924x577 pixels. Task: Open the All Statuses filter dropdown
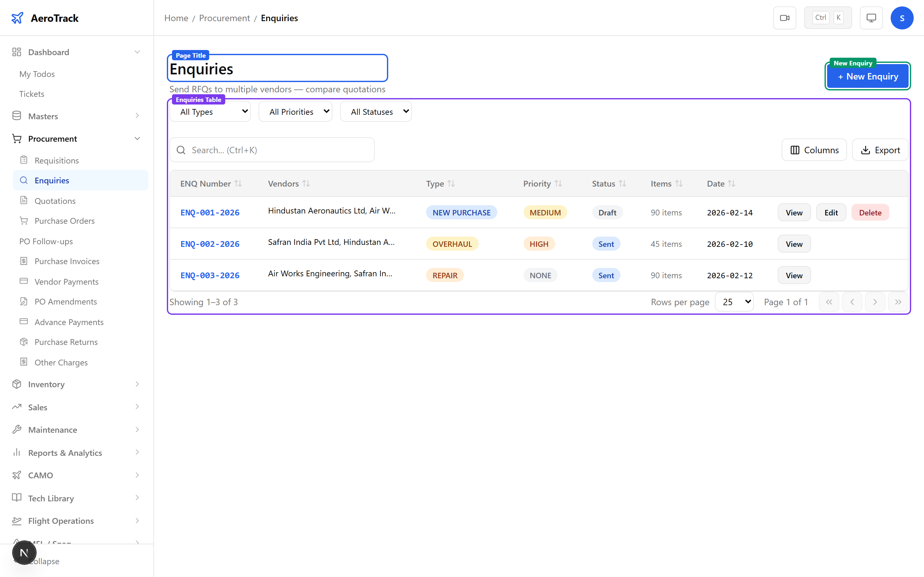(x=376, y=112)
